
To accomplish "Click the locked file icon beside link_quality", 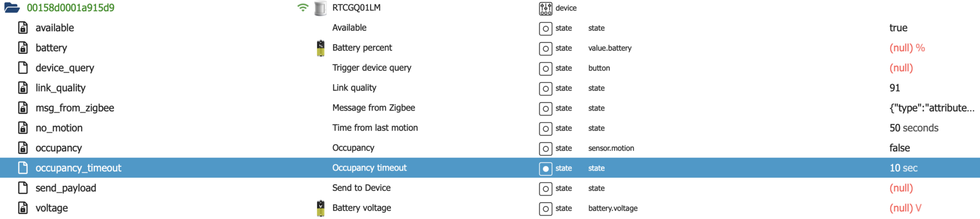I will [23, 88].
